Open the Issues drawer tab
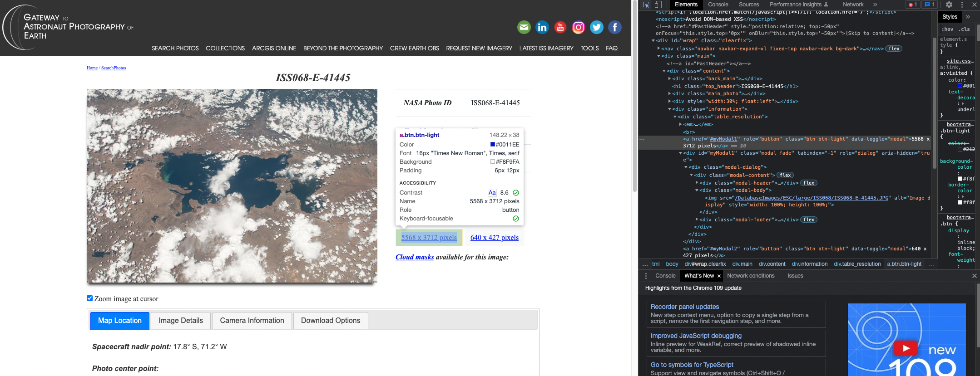 795,276
